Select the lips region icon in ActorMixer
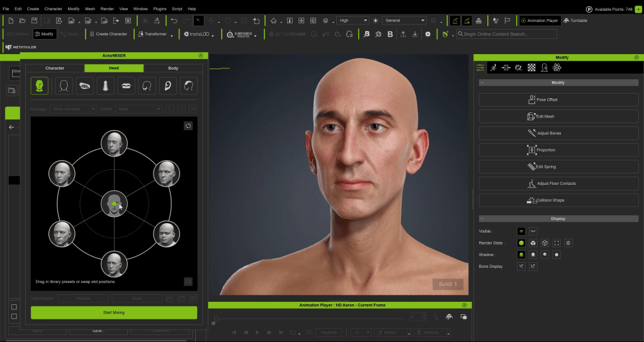 click(x=127, y=85)
